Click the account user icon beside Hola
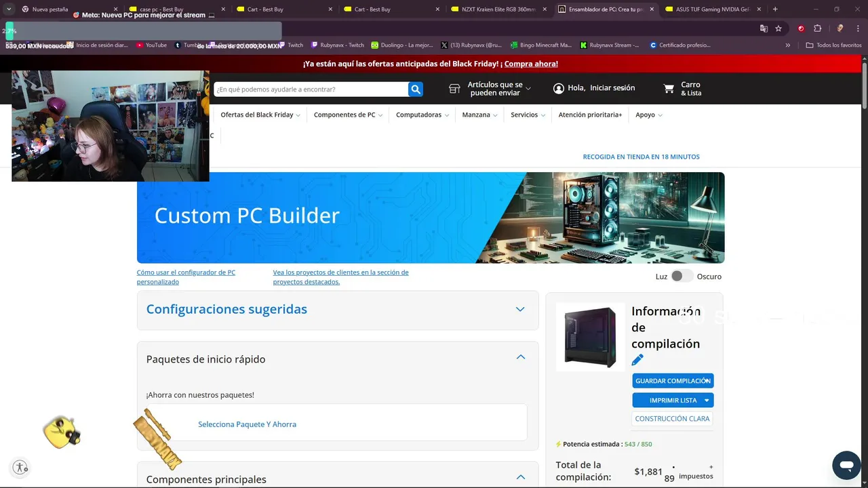Screen dimensions: 868x488 pos(559,89)
